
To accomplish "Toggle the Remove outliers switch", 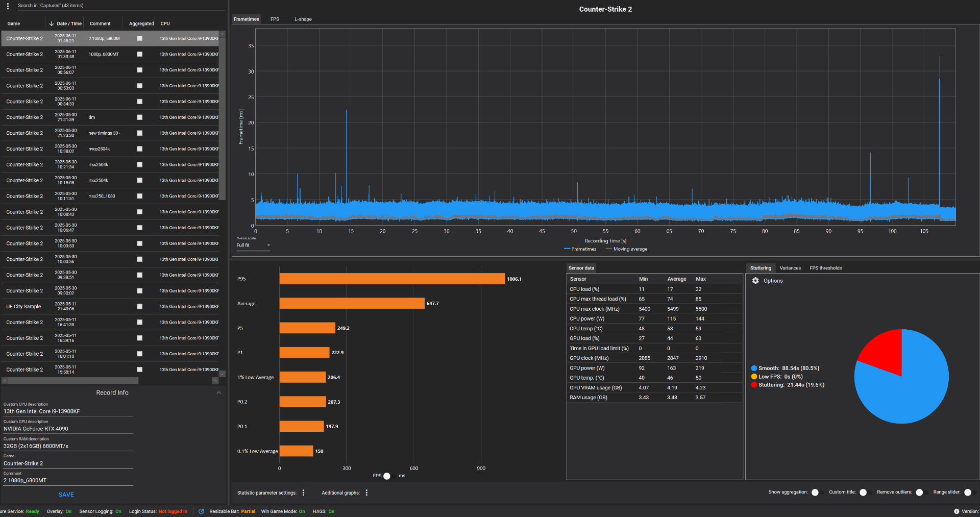I will [921, 493].
